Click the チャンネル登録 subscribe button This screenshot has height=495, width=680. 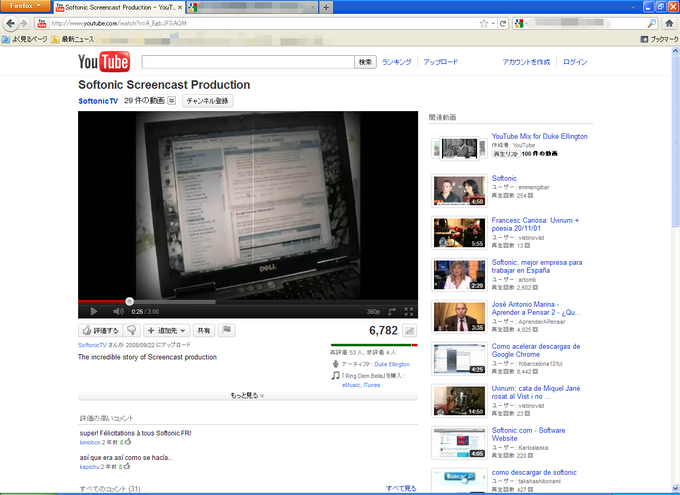tap(207, 101)
